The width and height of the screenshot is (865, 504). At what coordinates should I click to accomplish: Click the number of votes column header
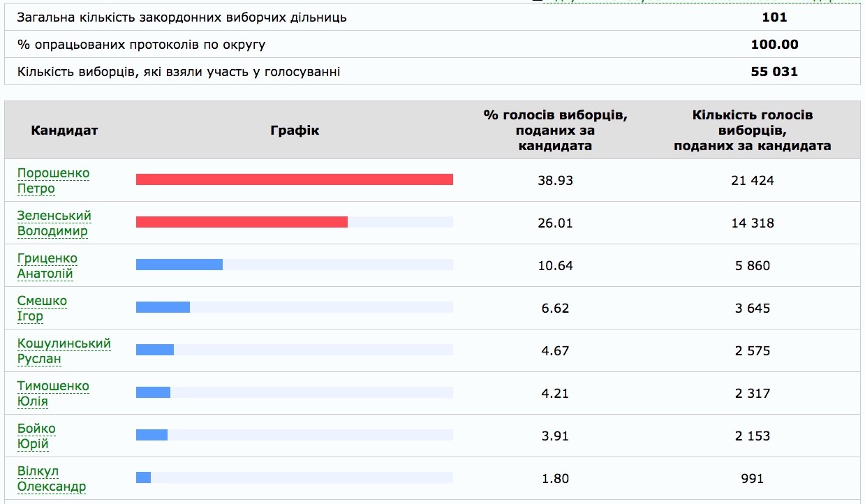pos(753,131)
